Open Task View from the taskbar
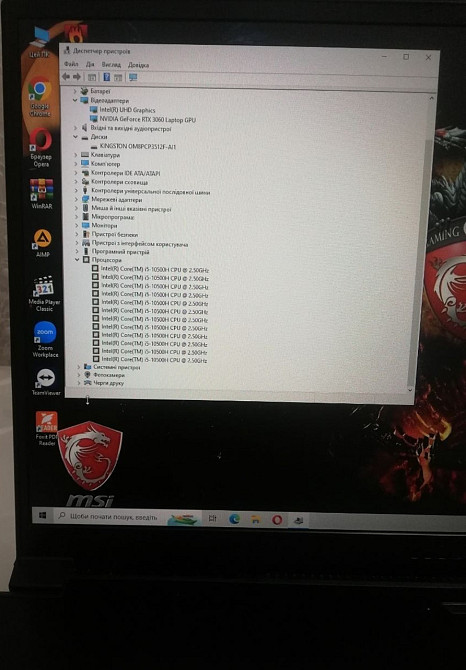The height and width of the screenshot is (670, 466). [x=212, y=518]
